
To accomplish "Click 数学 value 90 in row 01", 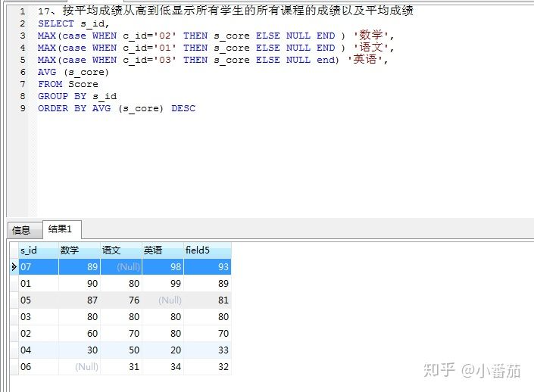I will 80,284.
